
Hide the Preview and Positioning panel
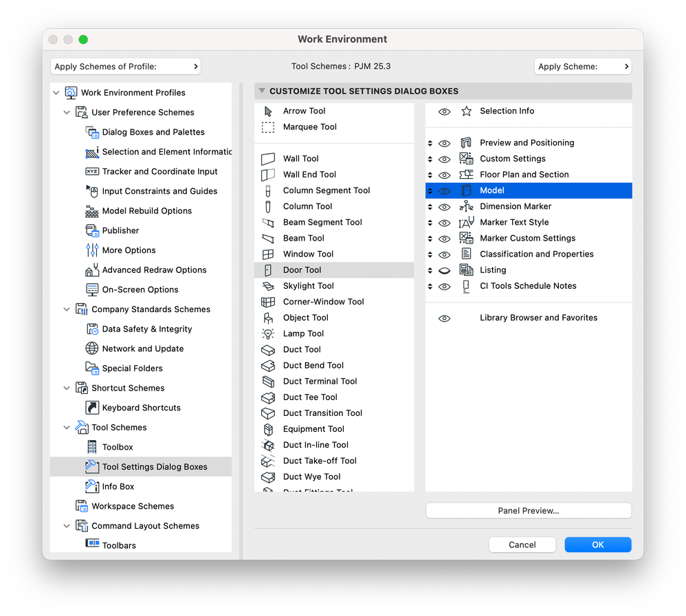(x=444, y=143)
